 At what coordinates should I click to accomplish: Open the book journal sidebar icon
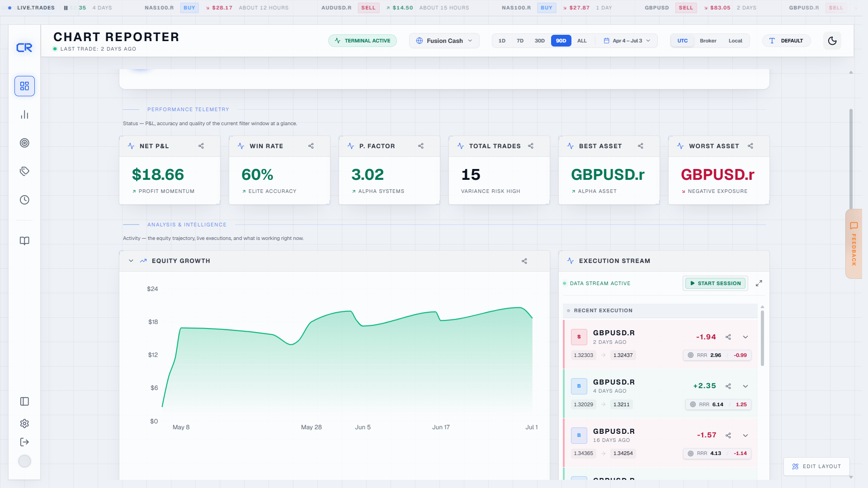24,241
